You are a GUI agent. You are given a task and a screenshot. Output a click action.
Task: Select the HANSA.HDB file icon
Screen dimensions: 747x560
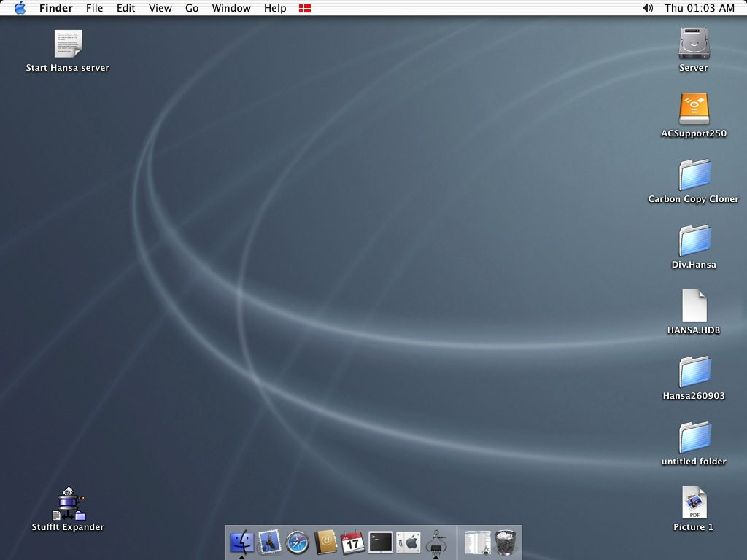694,306
